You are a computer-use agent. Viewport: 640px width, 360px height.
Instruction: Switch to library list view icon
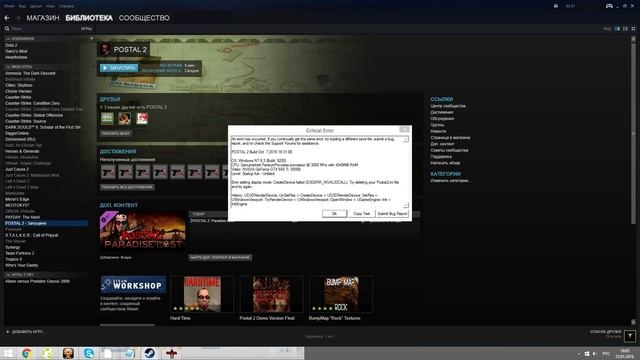[x=625, y=29]
